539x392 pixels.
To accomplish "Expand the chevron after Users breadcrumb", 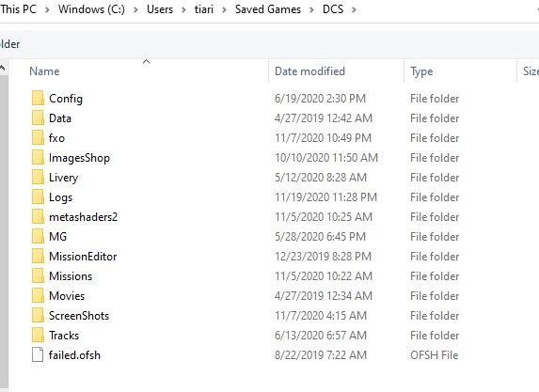I will point(183,9).
